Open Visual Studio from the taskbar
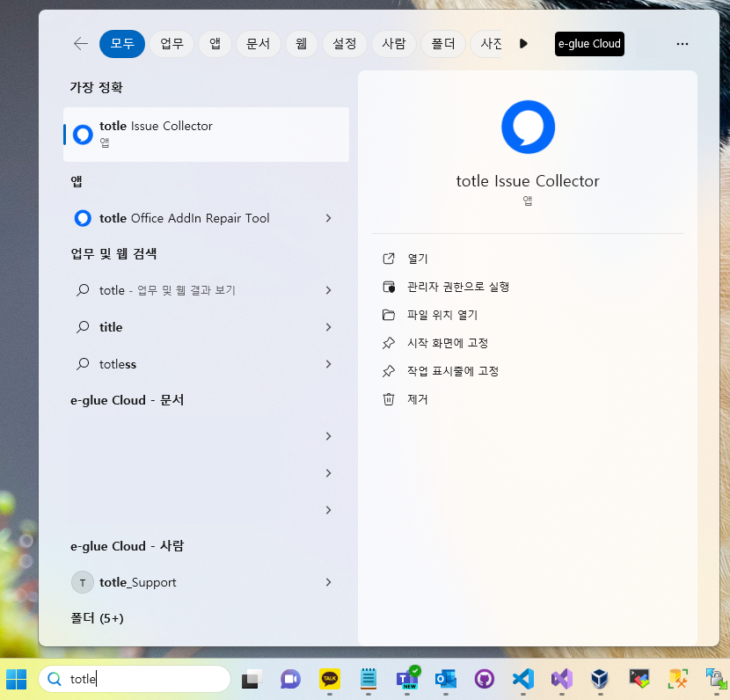The image size is (730, 700). coord(562,679)
